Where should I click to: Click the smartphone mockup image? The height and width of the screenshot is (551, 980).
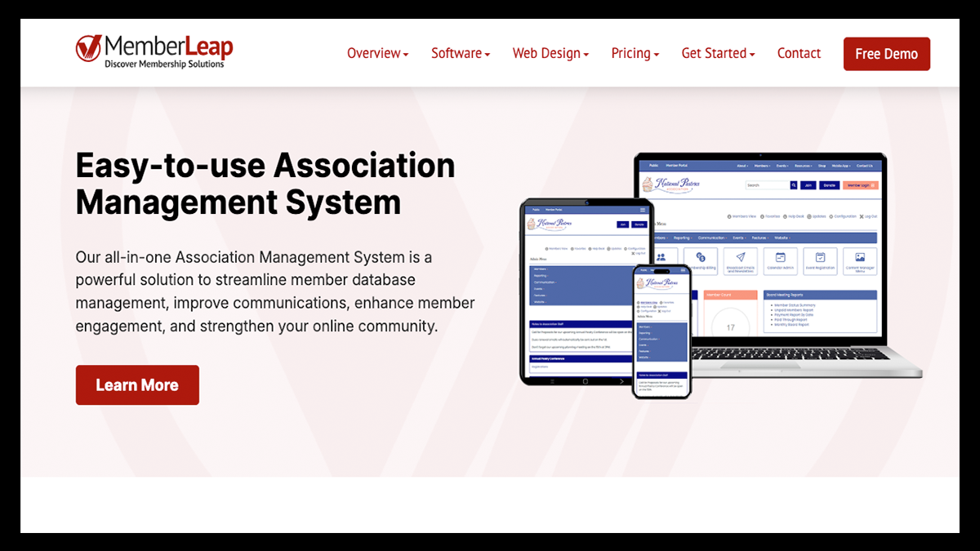click(x=661, y=331)
